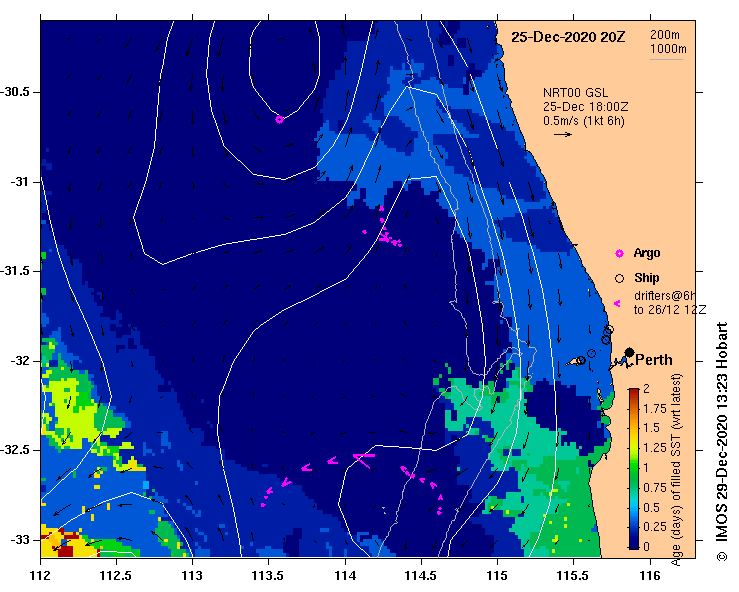Click the 'Age (days) of filled SST' colorbar title
The width and height of the screenshot is (739, 592).
point(676,470)
